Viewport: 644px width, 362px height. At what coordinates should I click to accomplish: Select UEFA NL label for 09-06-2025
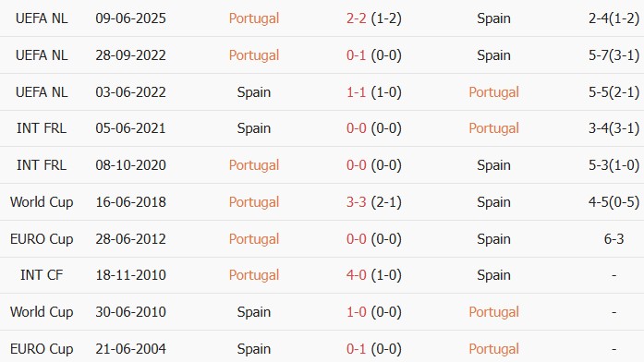pos(42,18)
